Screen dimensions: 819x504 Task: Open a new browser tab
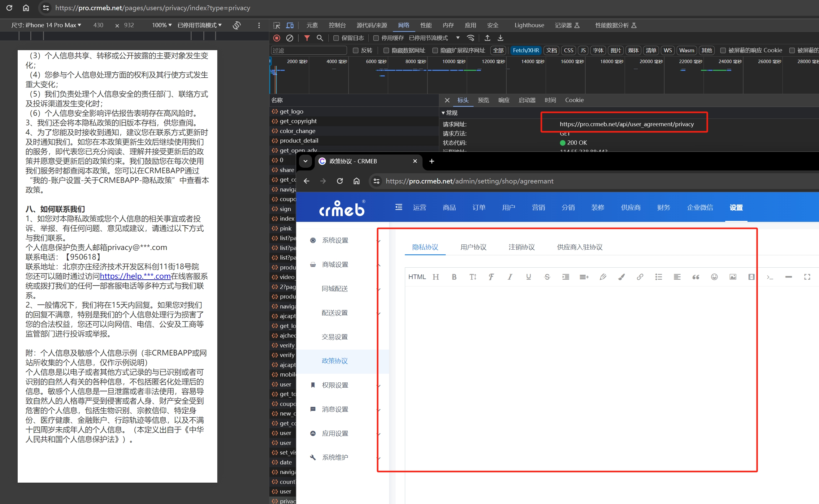click(431, 161)
